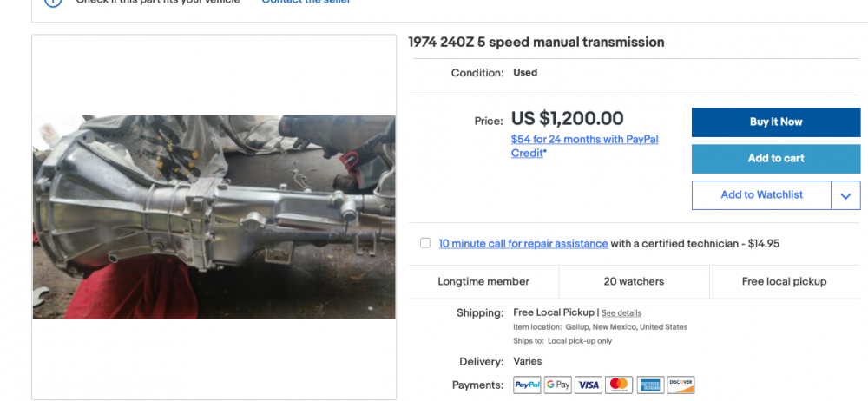Screen dimensions: 868x401
Task: Open the $54 for 24 months PayPal Credit link
Action: click(x=584, y=146)
